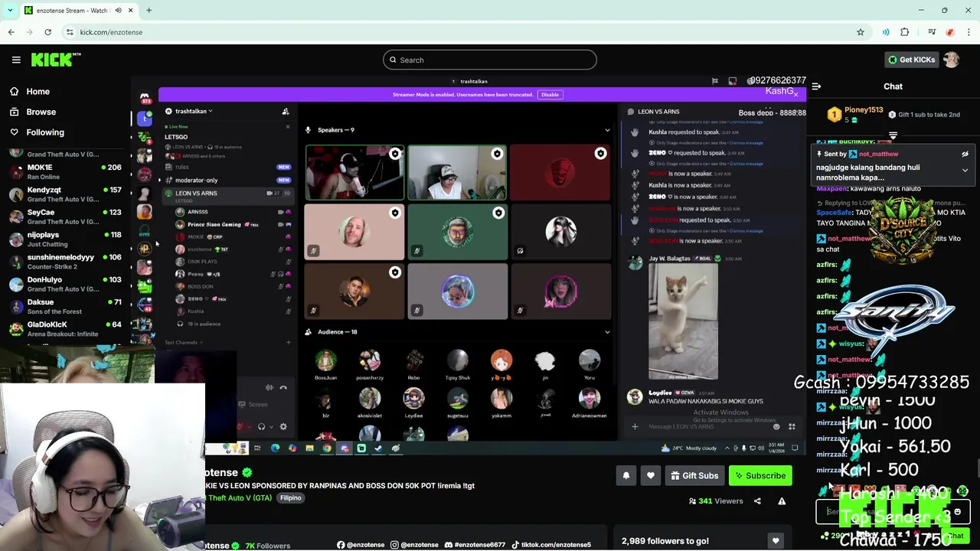The width and height of the screenshot is (980, 551).
Task: Open Browse in Kick sidebar
Action: [41, 112]
